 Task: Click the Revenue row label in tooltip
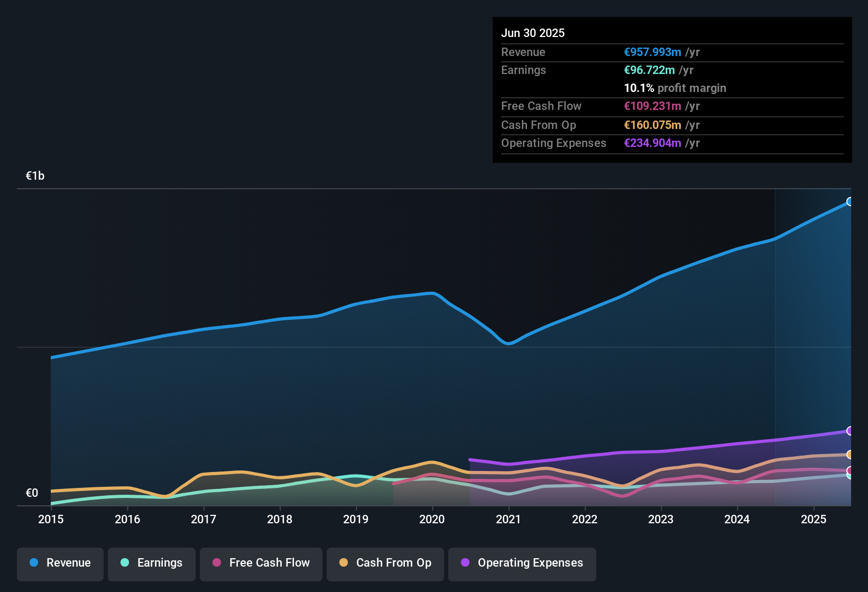[x=523, y=52]
